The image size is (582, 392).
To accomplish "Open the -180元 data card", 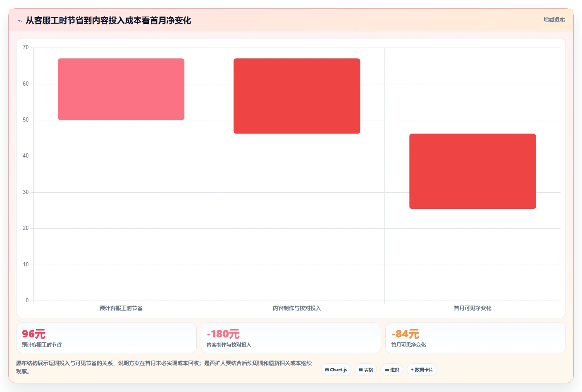I will point(291,338).
